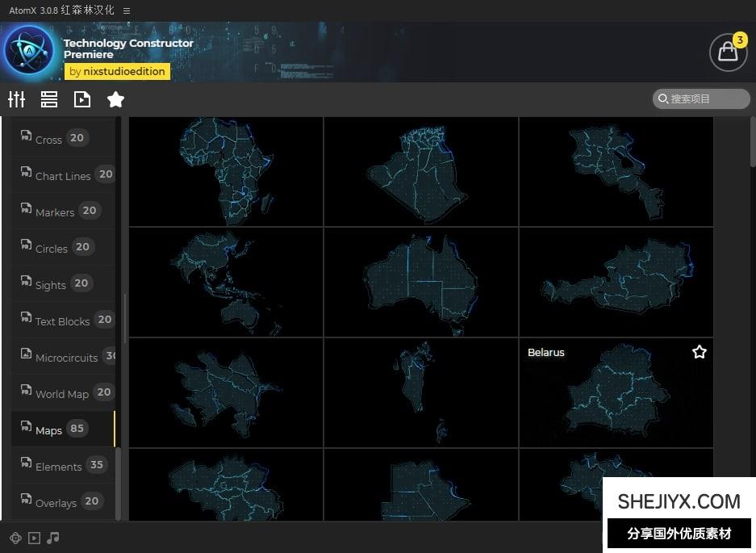Click the nixstudioedition author link

click(x=116, y=71)
